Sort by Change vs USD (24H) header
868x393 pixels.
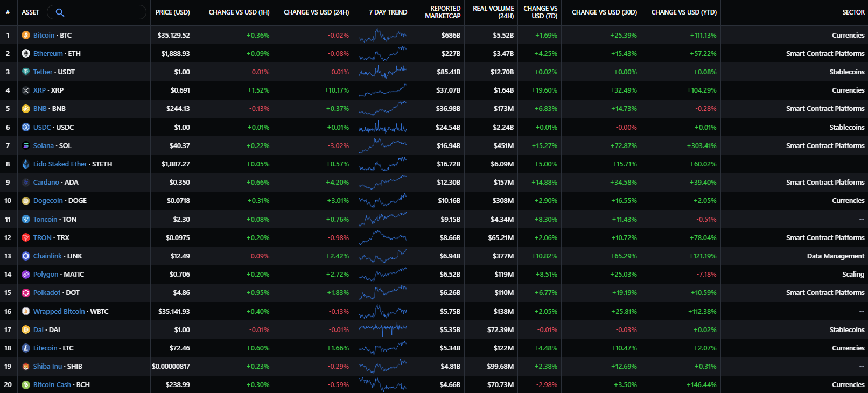[316, 12]
